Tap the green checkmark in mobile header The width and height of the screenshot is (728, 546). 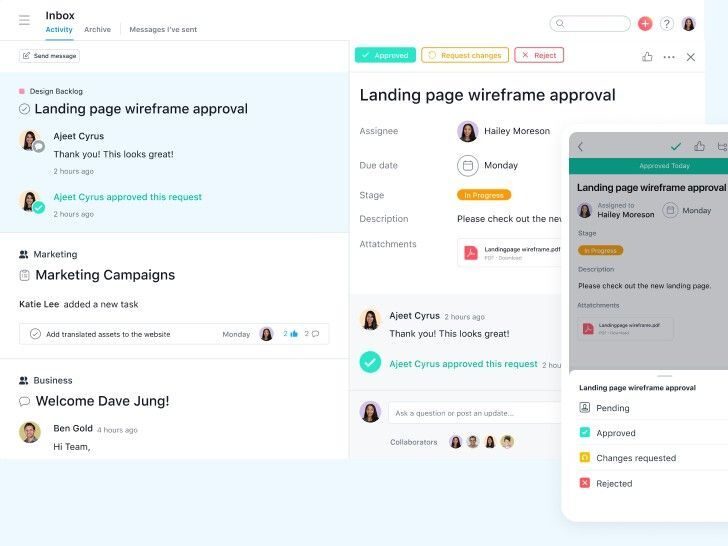(x=676, y=146)
